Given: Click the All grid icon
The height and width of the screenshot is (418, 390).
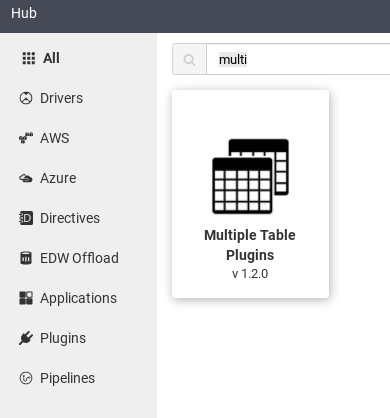Looking at the screenshot, I should 29,58.
